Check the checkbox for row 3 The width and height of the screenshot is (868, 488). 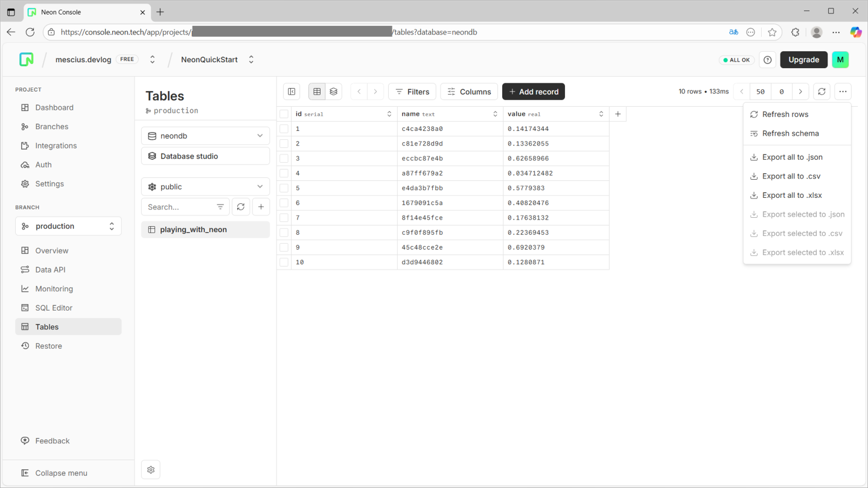(284, 159)
